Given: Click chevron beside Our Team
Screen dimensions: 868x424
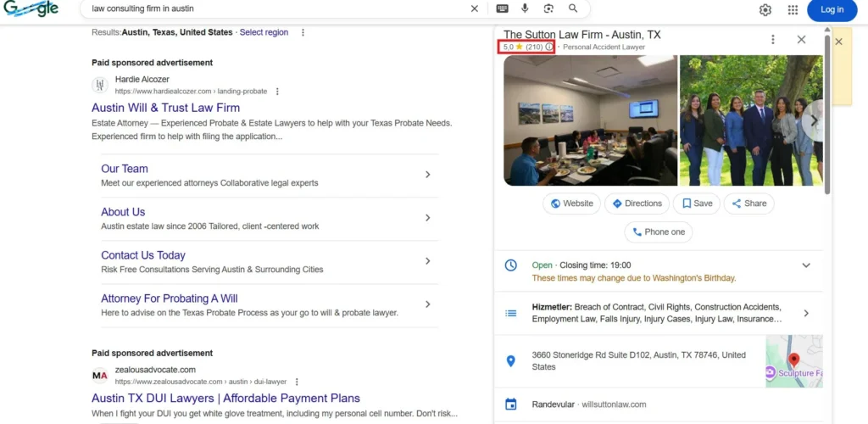Looking at the screenshot, I should tap(427, 175).
